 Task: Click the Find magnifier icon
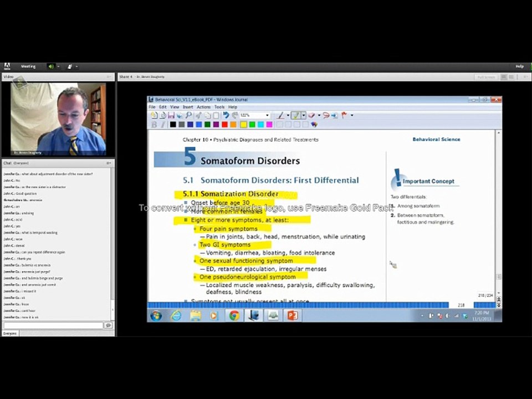(x=188, y=115)
